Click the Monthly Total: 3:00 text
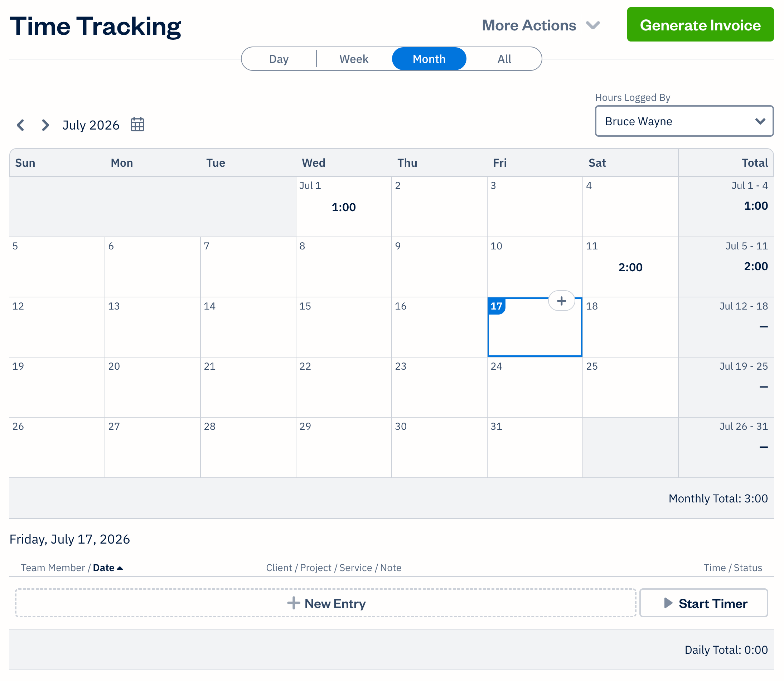The image size is (784, 681). click(718, 498)
